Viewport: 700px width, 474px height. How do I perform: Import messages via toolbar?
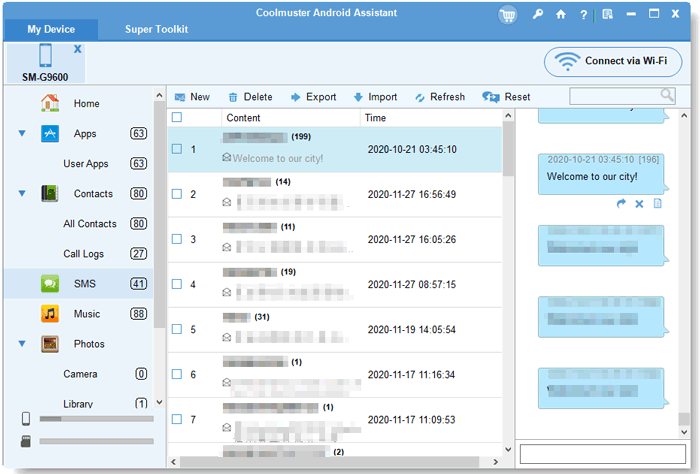[x=375, y=97]
